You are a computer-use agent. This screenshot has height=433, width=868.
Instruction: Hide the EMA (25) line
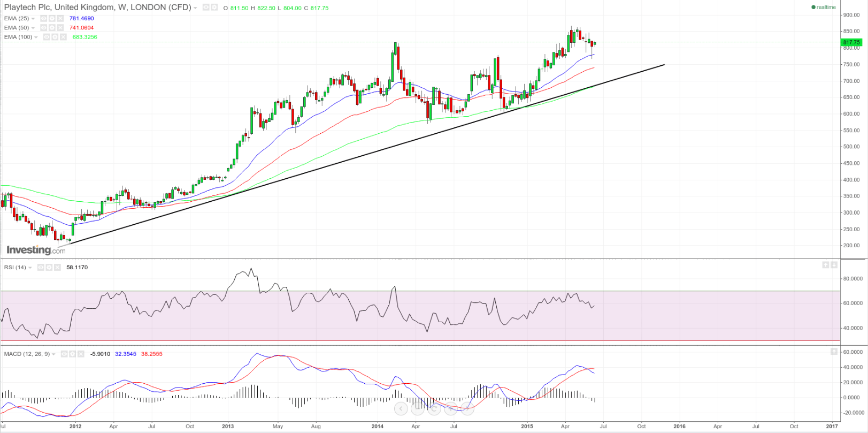pos(44,18)
